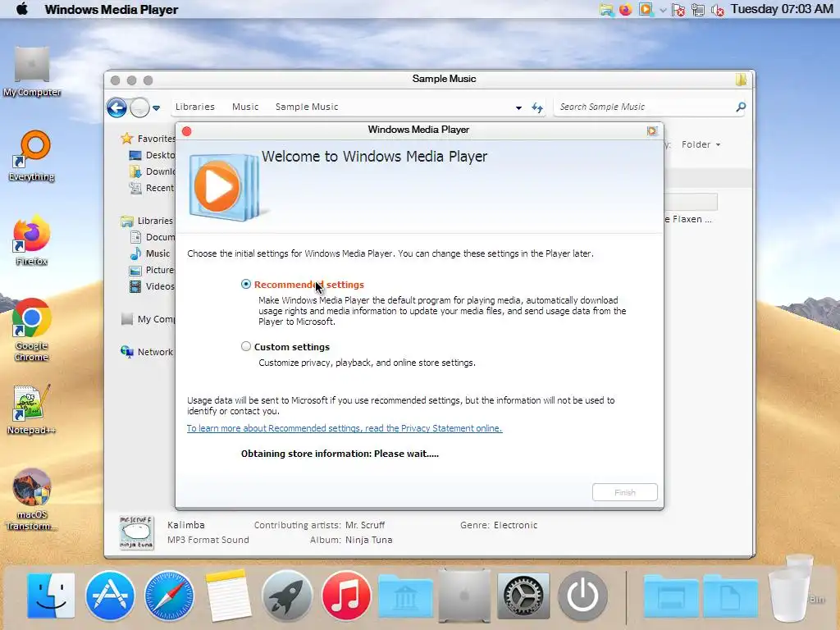This screenshot has width=840, height=630.
Task: Click the grayed-out Finish button
Action: pyautogui.click(x=624, y=492)
